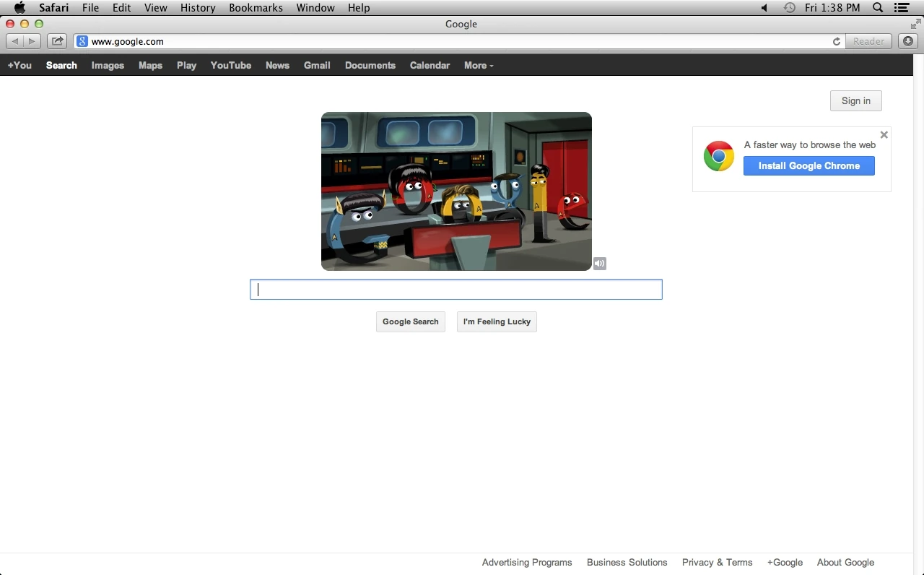Screen dimensions: 924x575
Task: Click the Google Search button
Action: pyautogui.click(x=411, y=321)
